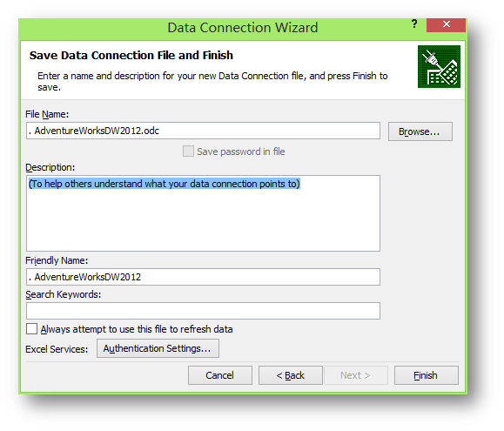Image resolution: width=504 pixels, height=431 pixels.
Task: Cancel the wizard
Action: pyautogui.click(x=220, y=375)
